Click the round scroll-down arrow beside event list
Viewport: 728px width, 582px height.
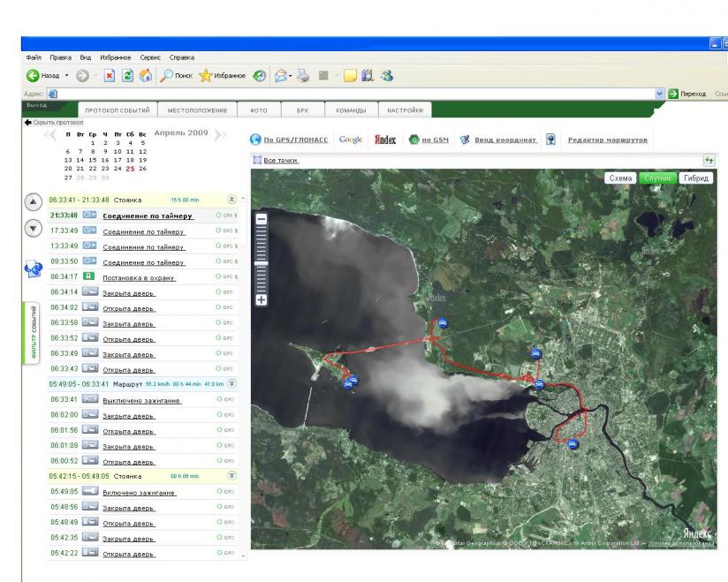(x=34, y=228)
